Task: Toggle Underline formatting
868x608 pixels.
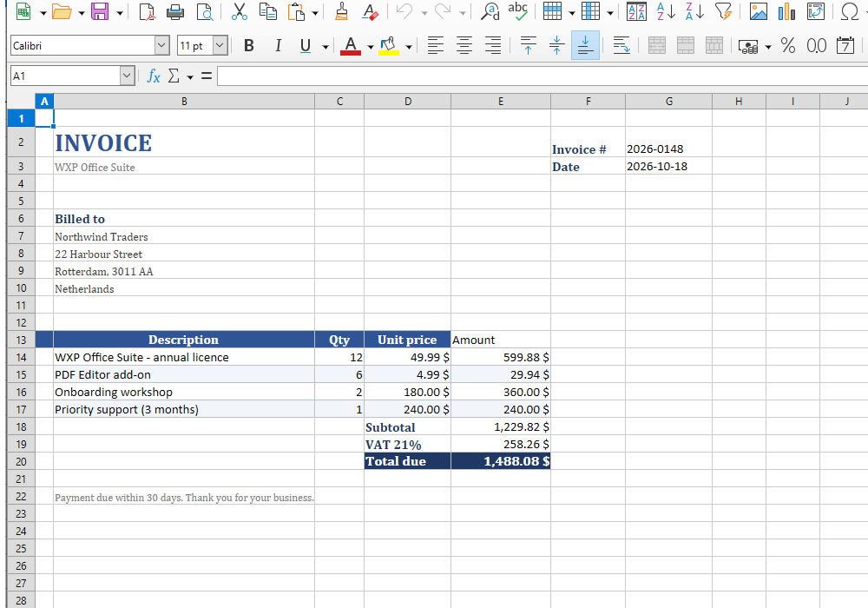Action: (305, 45)
